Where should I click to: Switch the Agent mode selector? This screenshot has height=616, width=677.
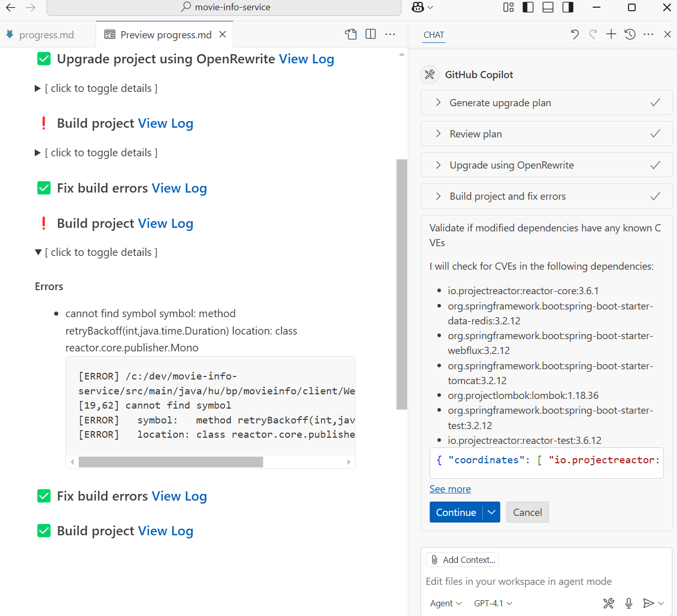click(444, 603)
